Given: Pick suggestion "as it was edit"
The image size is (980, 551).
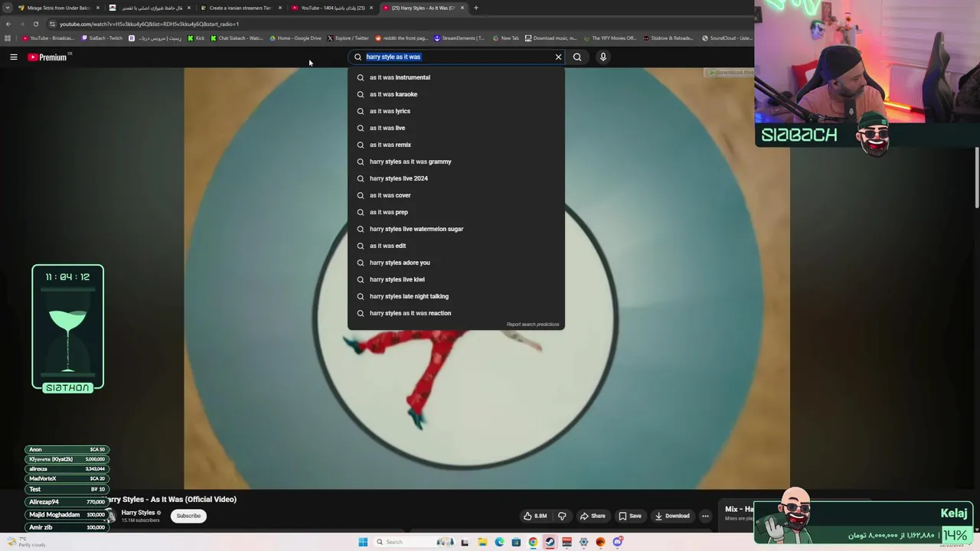Looking at the screenshot, I should 456,246.
